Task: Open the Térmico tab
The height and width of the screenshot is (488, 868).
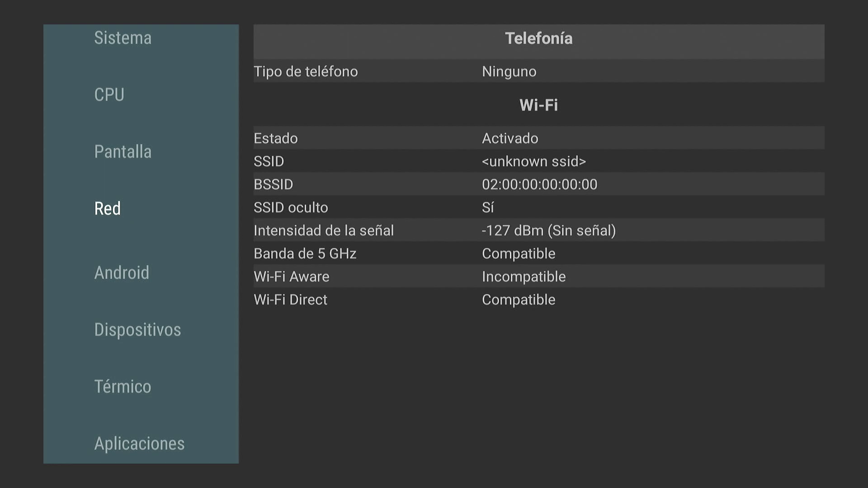Action: 123,387
